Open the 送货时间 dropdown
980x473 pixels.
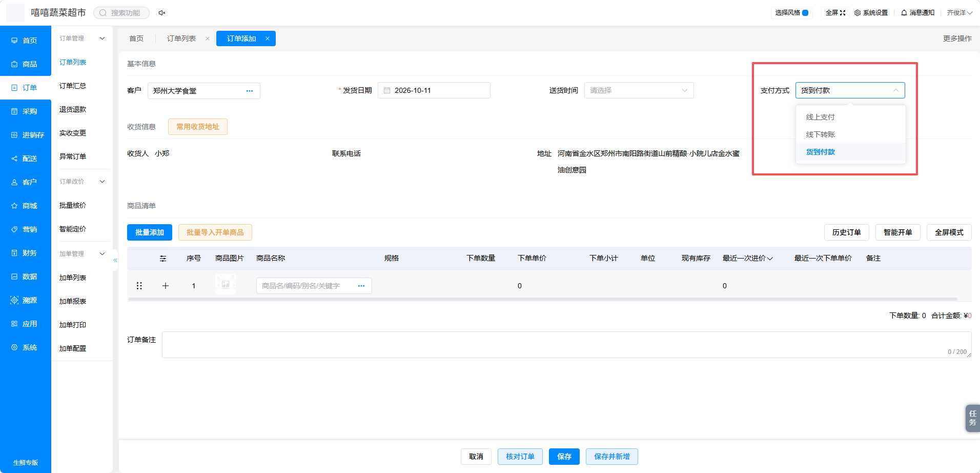(639, 90)
